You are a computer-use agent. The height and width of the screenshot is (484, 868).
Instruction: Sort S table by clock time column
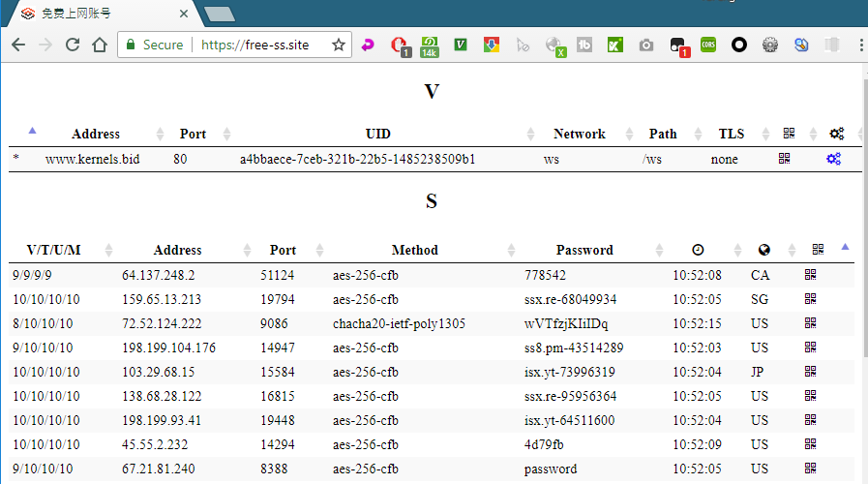click(698, 250)
